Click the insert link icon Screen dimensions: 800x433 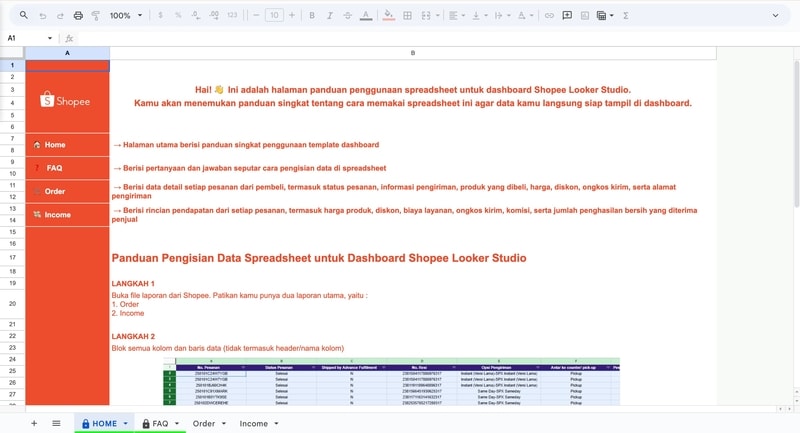coord(548,16)
